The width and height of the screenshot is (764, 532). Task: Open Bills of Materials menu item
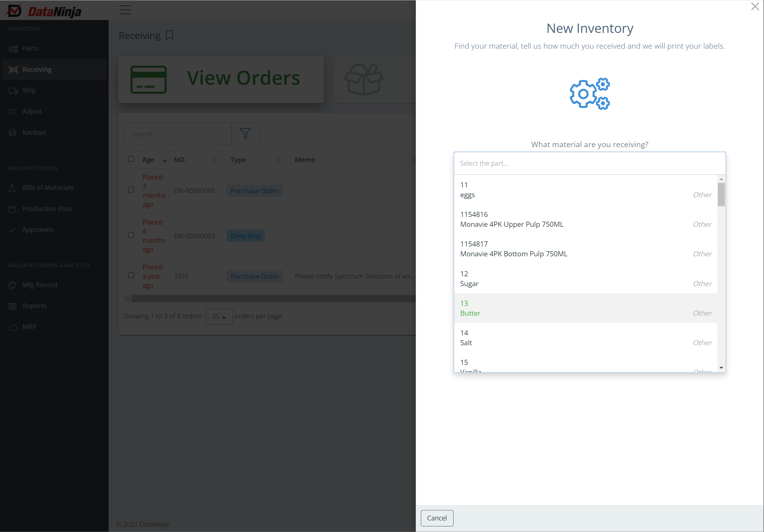tap(48, 188)
